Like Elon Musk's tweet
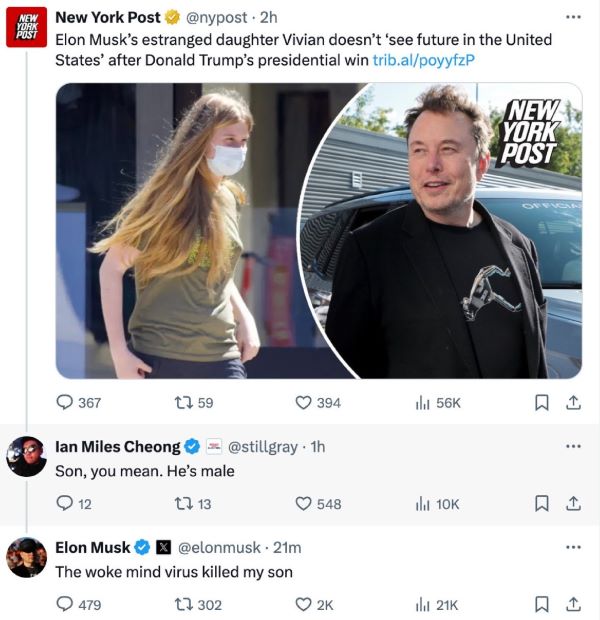 (304, 604)
